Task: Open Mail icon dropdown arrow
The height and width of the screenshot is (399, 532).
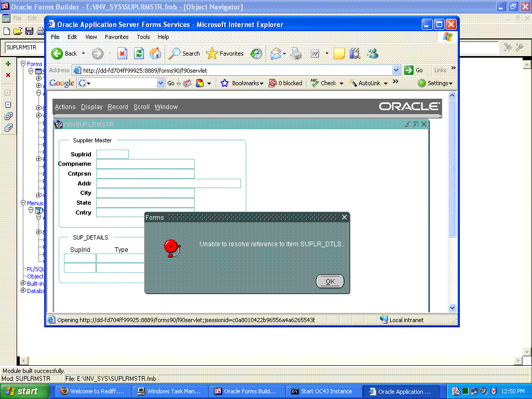Action: pyautogui.click(x=284, y=54)
